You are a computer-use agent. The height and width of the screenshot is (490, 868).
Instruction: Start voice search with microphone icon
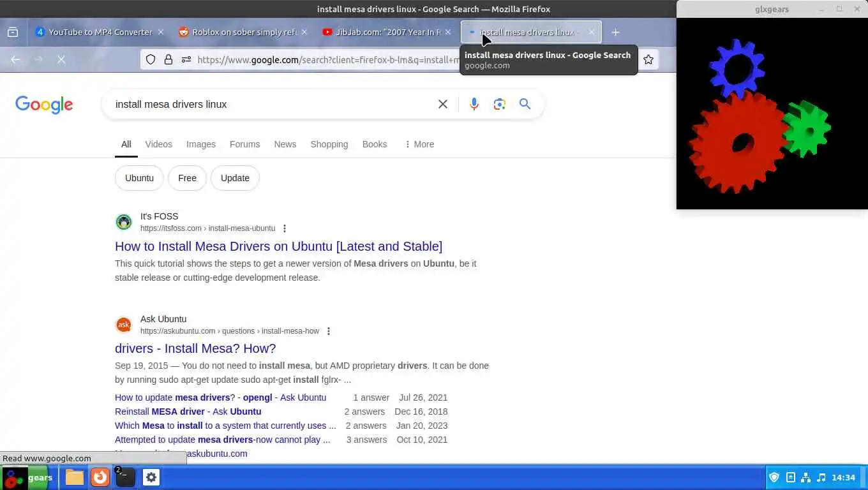tap(474, 104)
